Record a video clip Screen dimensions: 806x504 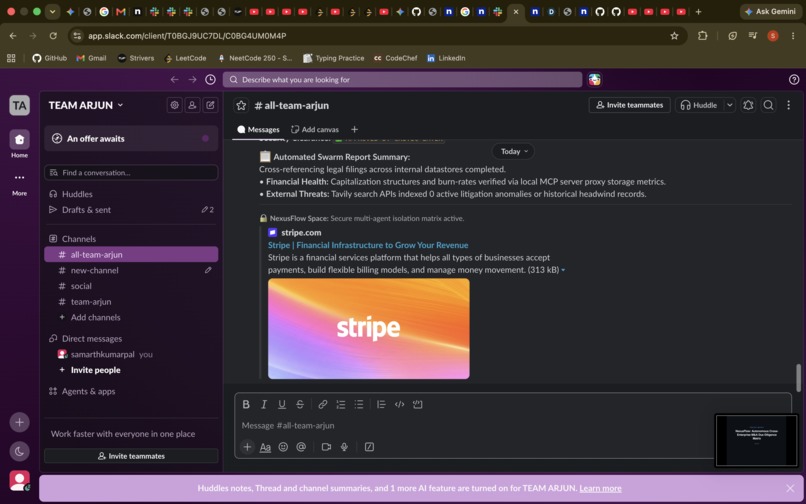[x=326, y=447]
